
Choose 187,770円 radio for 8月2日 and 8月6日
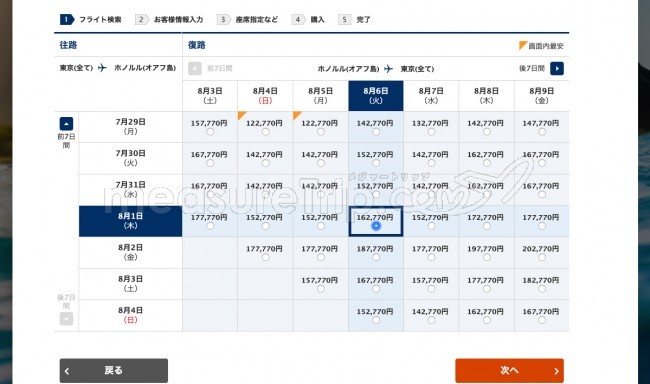click(x=376, y=258)
